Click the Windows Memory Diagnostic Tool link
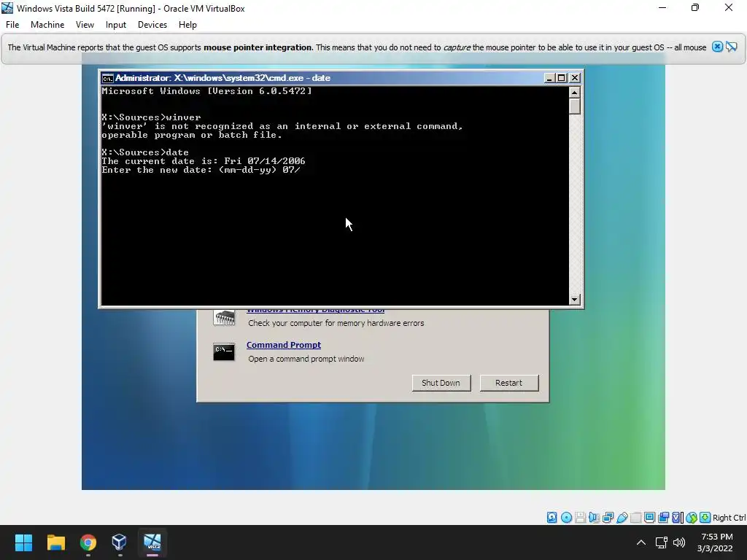747x560 pixels. [315, 311]
